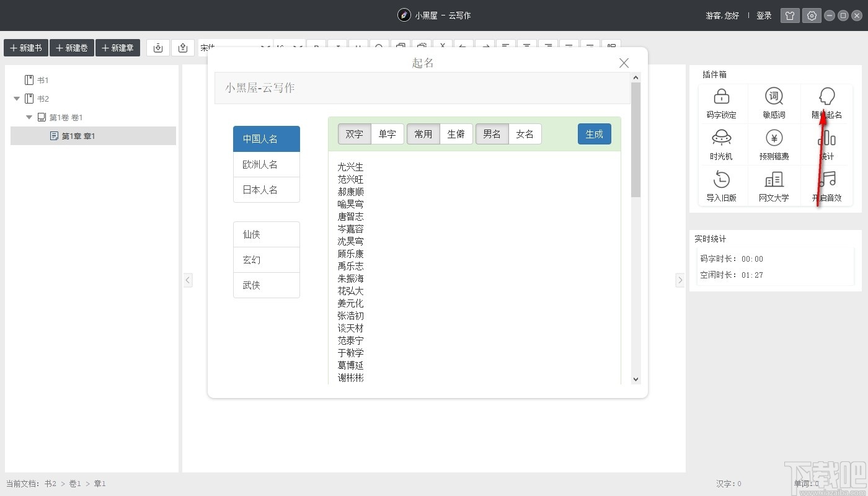The width and height of the screenshot is (868, 496).
Task: Collapse the left panel with arrow handle
Action: pos(188,280)
